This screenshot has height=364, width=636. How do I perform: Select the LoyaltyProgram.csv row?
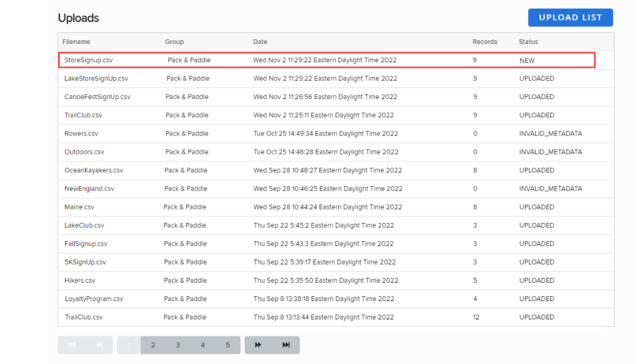coord(94,299)
